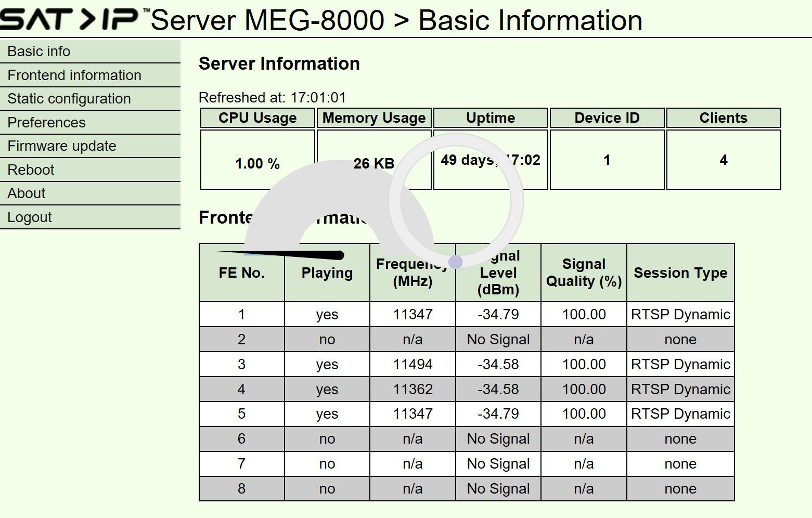Image resolution: width=812 pixels, height=518 pixels.
Task: Click the FE No. column header
Action: coord(242,273)
